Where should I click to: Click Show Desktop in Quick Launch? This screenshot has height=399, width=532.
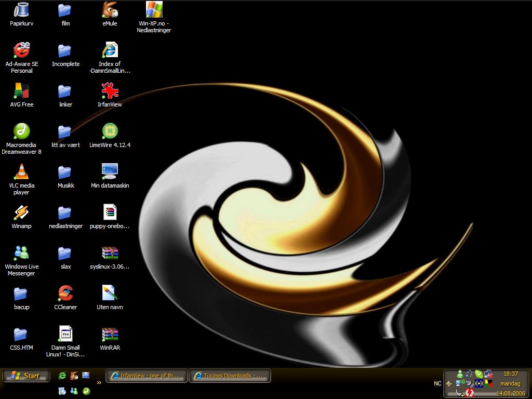(86, 375)
